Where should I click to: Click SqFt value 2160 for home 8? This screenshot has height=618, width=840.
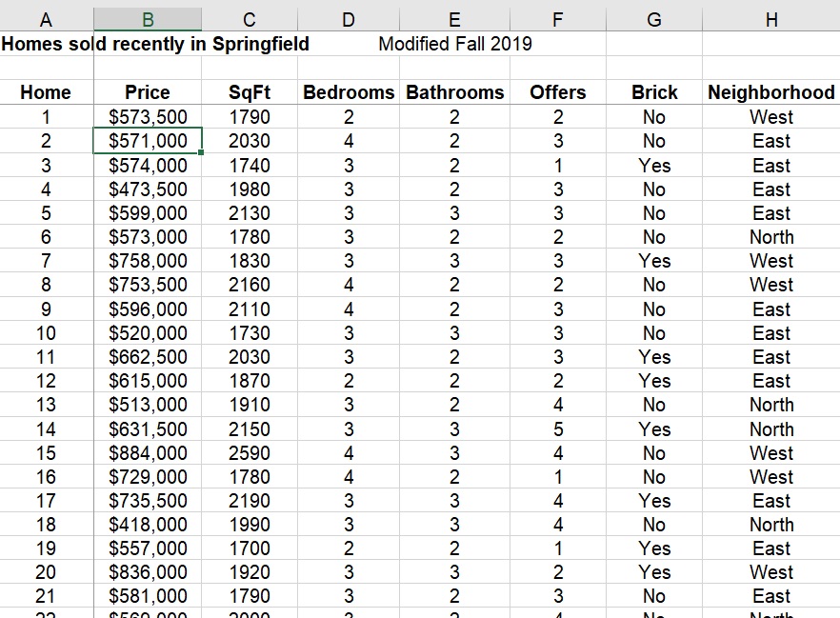pyautogui.click(x=250, y=285)
